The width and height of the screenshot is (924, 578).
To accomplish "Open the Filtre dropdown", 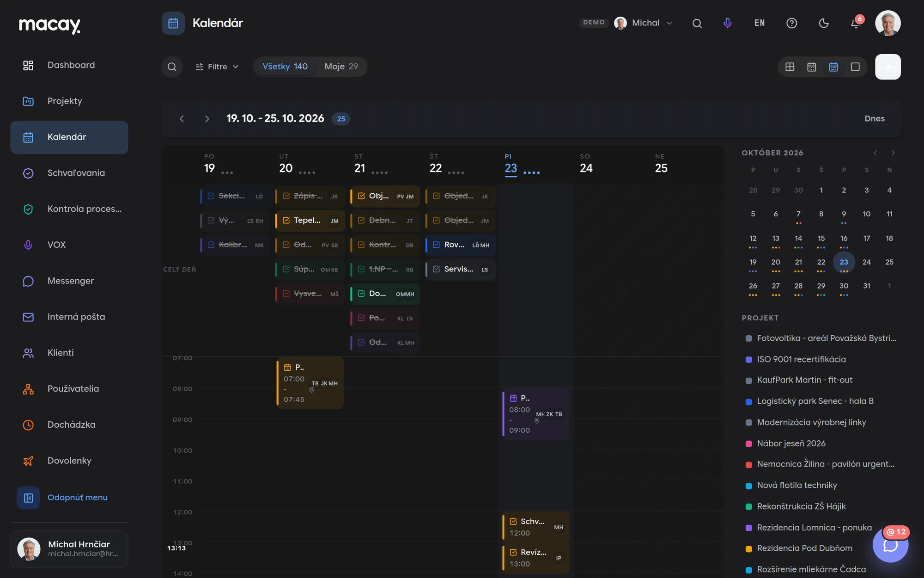I will [217, 67].
